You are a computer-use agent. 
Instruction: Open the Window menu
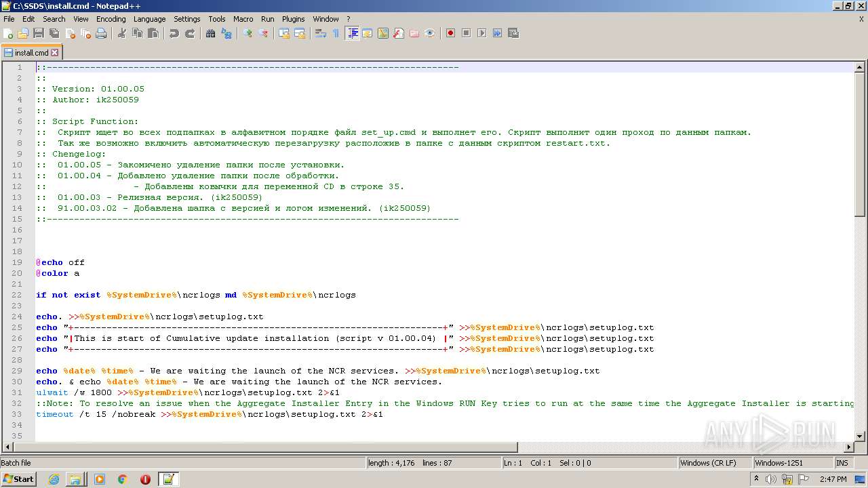pyautogui.click(x=325, y=19)
